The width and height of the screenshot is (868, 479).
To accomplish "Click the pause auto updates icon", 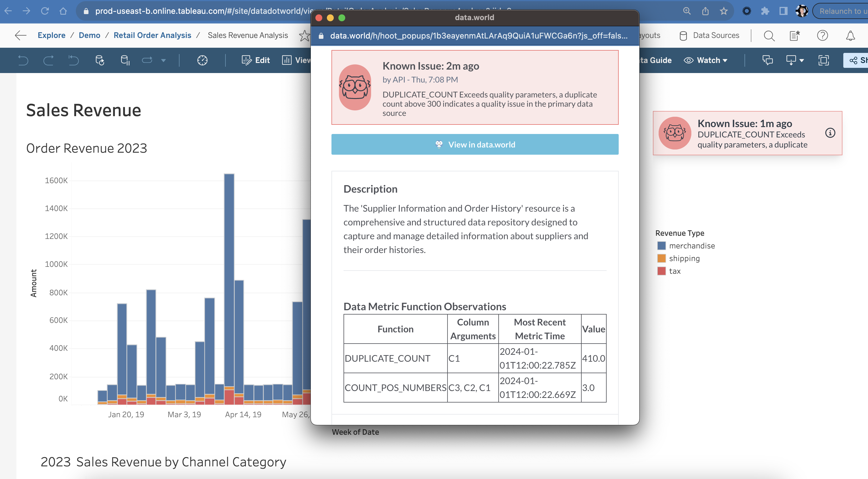I will click(x=125, y=60).
